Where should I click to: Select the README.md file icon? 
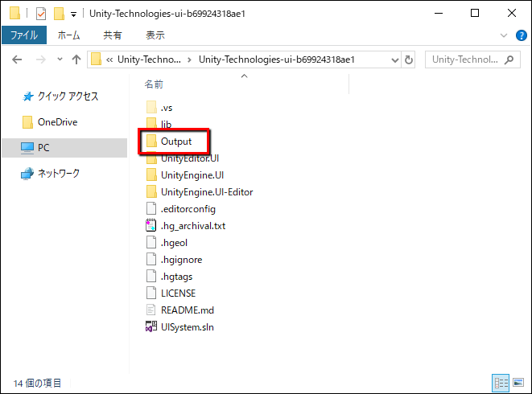pos(151,310)
